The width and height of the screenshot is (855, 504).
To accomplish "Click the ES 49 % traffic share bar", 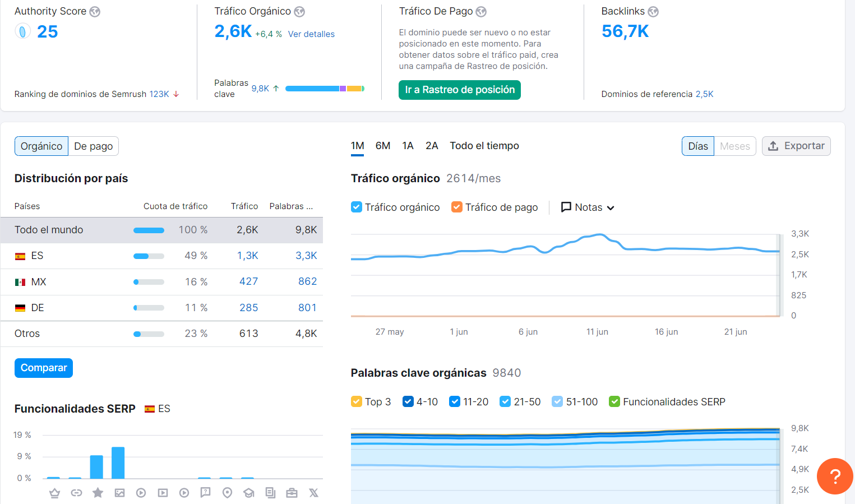I will pyautogui.click(x=149, y=256).
